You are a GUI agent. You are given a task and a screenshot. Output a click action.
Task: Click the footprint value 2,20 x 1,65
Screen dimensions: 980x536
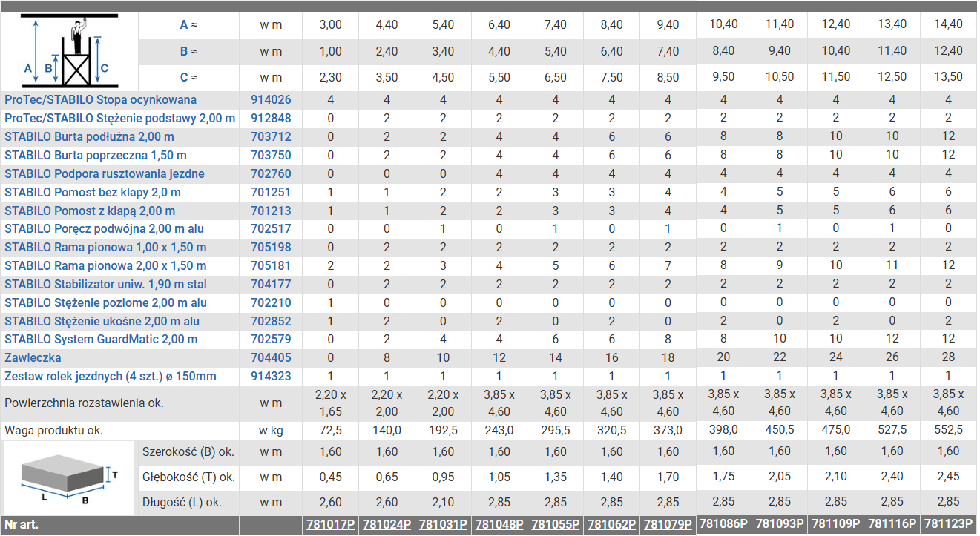(x=331, y=404)
